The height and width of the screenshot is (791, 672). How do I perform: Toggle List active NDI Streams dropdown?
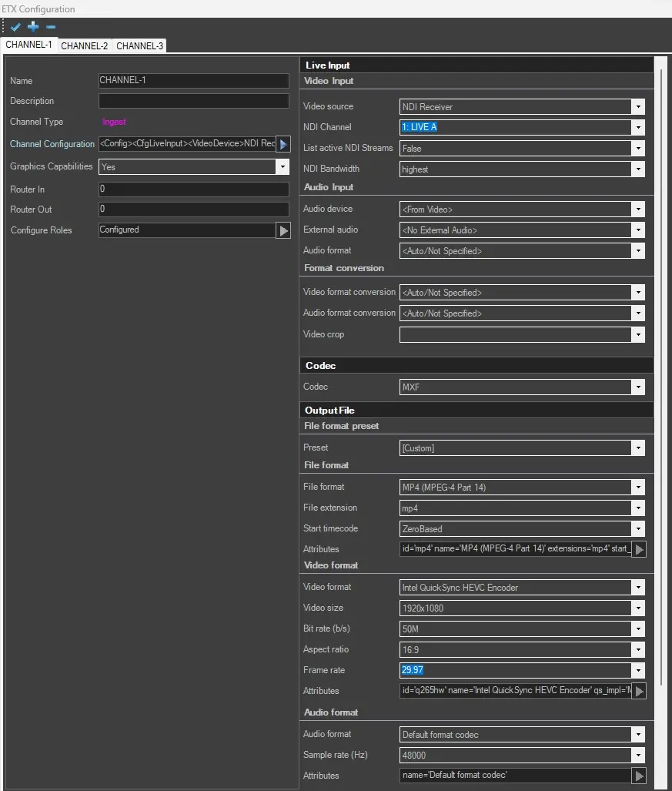pyautogui.click(x=637, y=149)
